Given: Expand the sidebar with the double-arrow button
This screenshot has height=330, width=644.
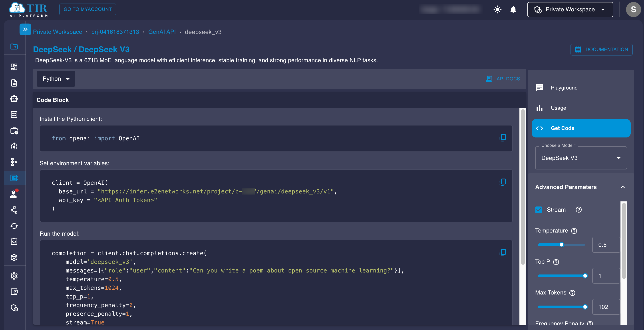Looking at the screenshot, I should (25, 29).
